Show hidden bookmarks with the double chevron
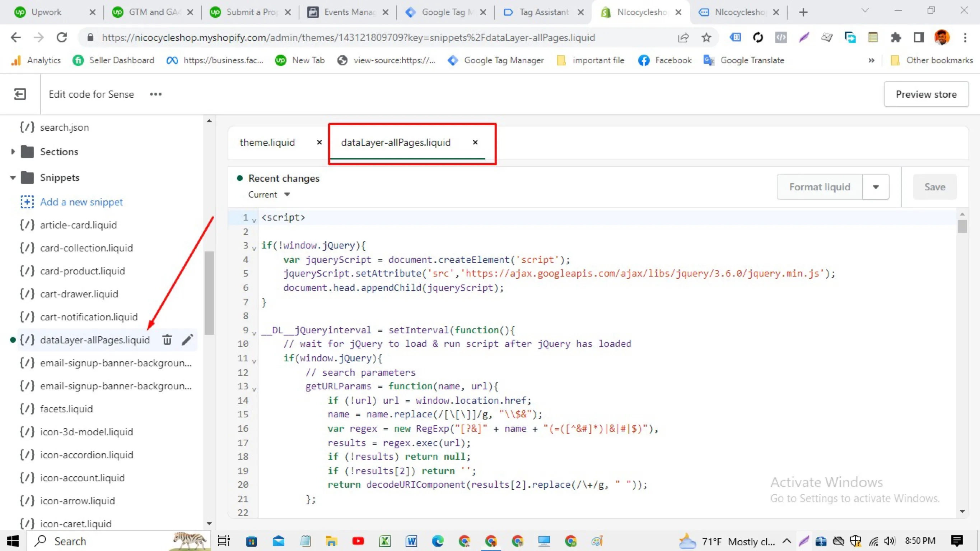Image resolution: width=980 pixels, height=551 pixels. [x=871, y=61]
